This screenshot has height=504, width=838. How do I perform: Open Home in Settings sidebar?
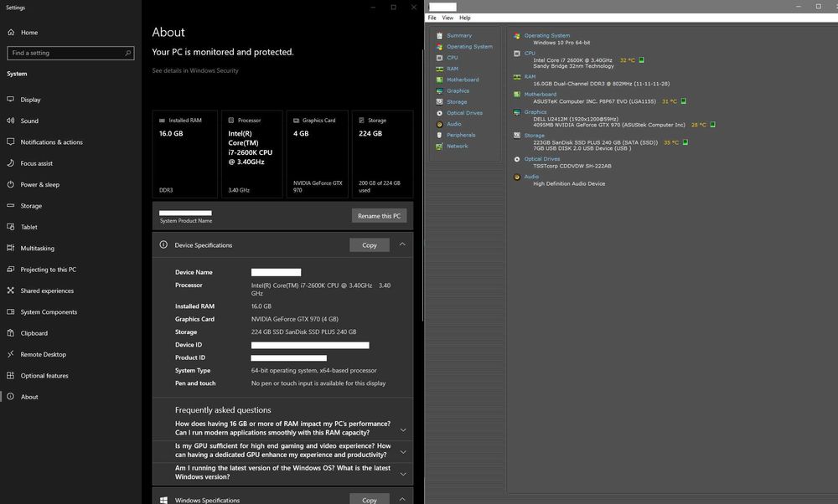click(23, 33)
